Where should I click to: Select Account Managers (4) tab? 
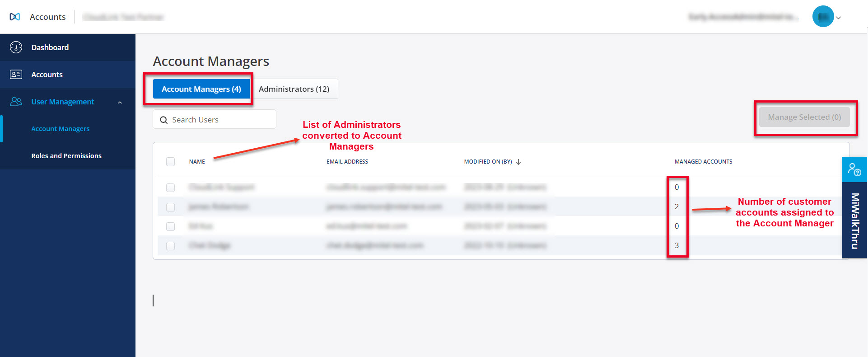(x=201, y=89)
